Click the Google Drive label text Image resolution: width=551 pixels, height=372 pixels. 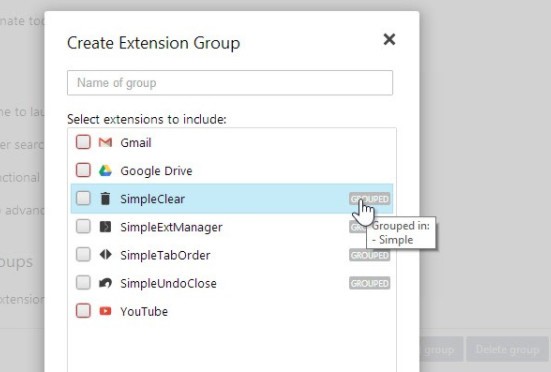tap(156, 171)
